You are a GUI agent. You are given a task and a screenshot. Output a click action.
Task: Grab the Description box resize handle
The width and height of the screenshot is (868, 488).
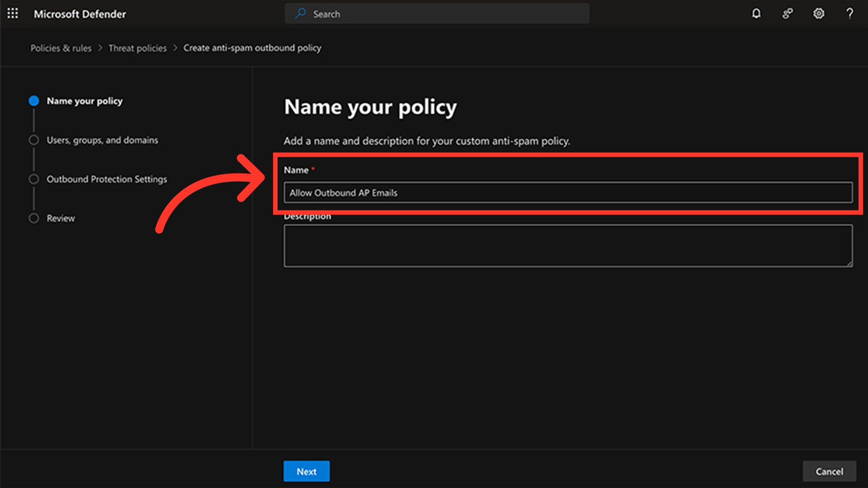[849, 264]
